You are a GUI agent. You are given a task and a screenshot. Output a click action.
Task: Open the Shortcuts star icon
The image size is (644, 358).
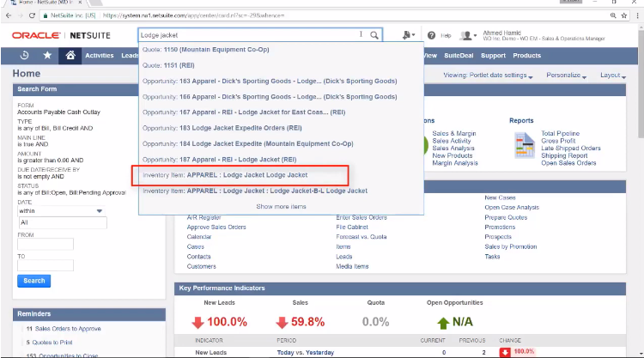47,55
